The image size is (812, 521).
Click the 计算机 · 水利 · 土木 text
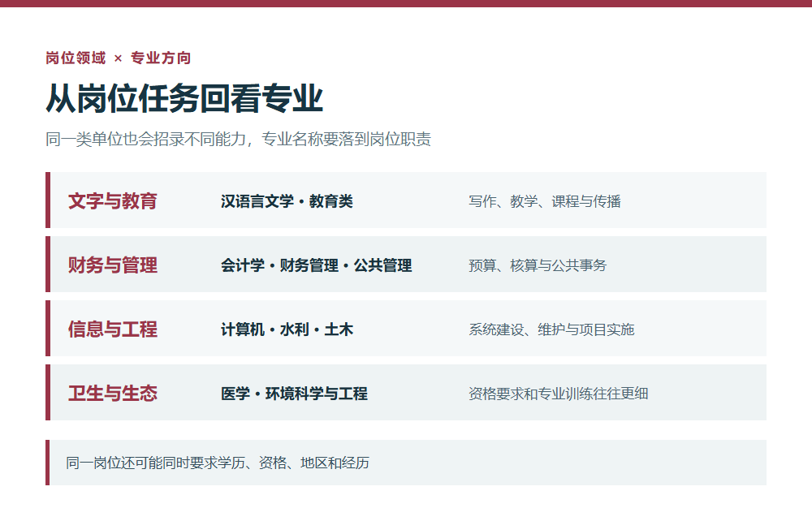click(287, 329)
